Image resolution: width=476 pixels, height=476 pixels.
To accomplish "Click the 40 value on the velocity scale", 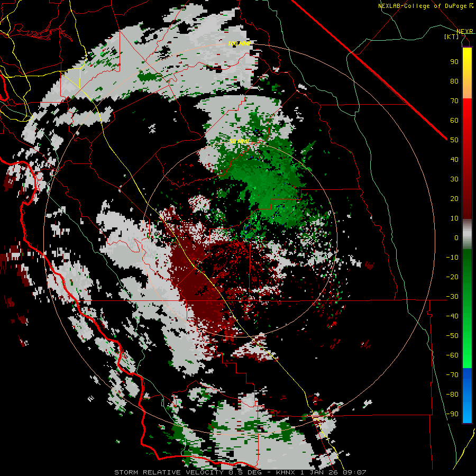I will tap(454, 159).
